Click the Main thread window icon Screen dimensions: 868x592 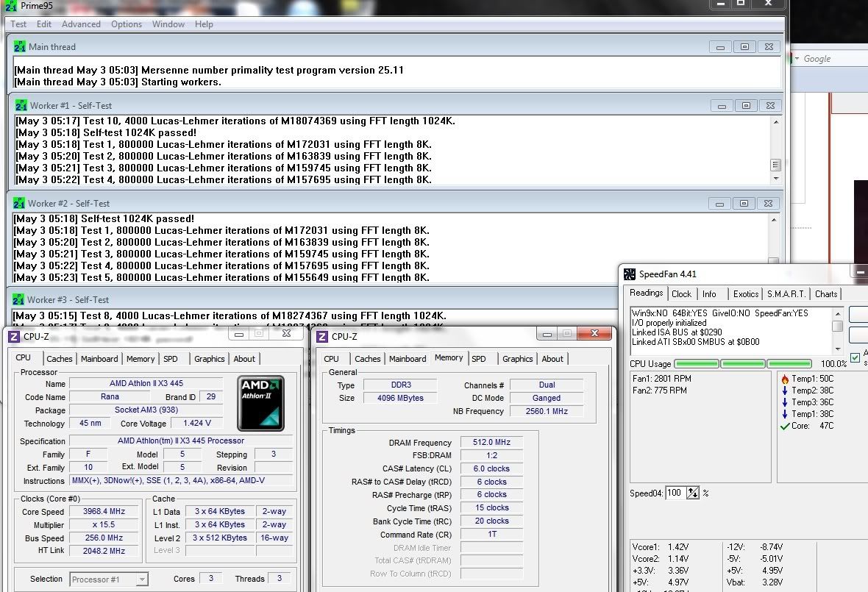[19, 46]
